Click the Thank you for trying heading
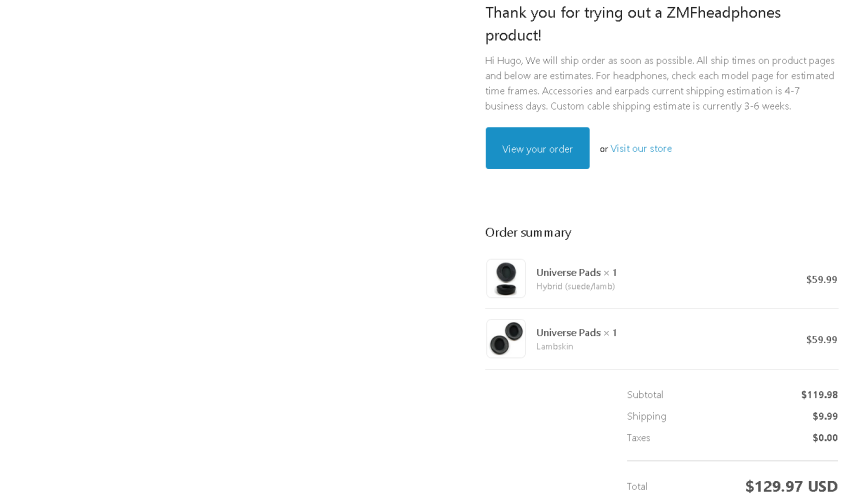 point(633,24)
